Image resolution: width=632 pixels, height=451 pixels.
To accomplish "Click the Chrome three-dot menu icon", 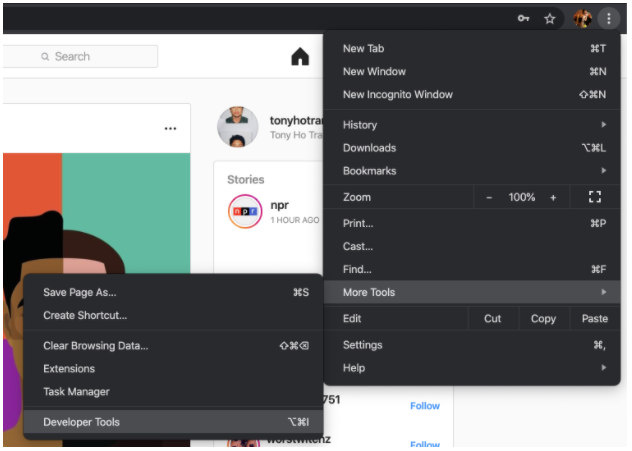I will (x=609, y=18).
